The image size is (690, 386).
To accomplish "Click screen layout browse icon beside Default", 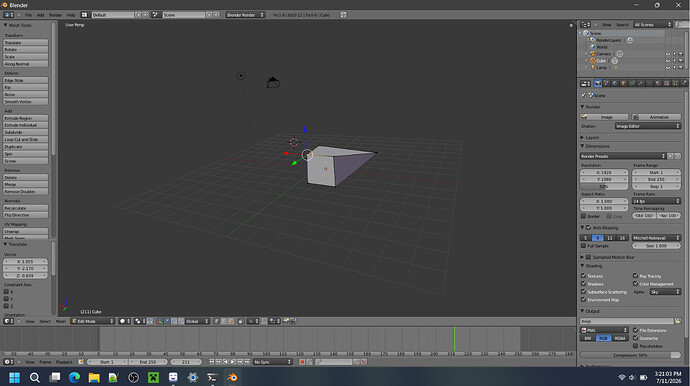I will 84,15.
